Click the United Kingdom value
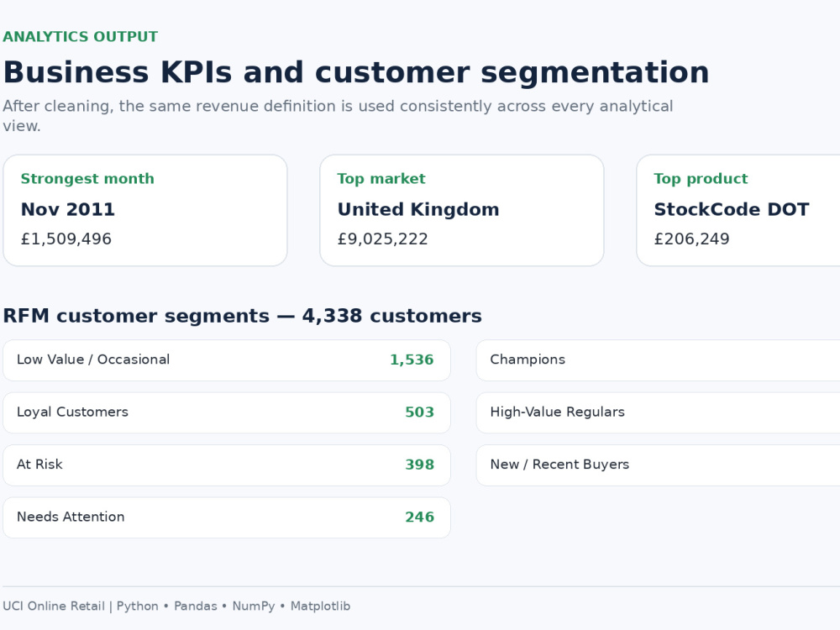 tap(417, 209)
